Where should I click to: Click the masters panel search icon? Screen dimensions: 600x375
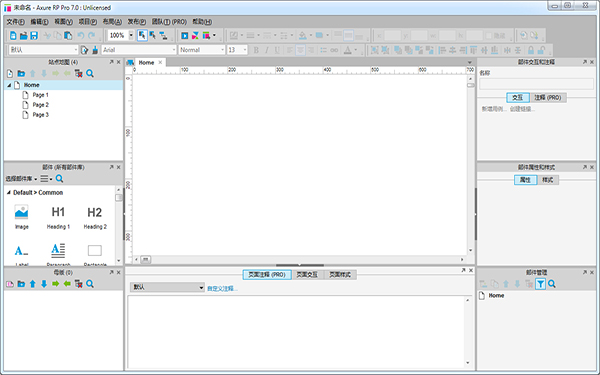90,284
